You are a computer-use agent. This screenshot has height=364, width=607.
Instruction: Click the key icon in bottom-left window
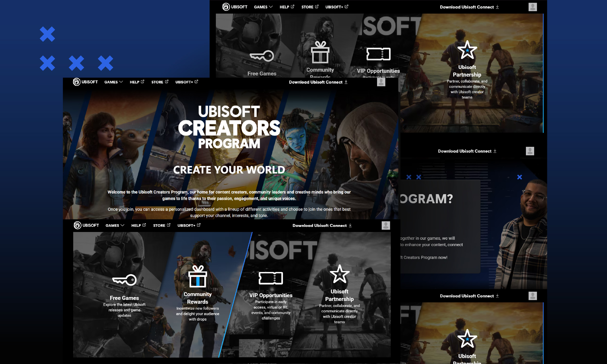click(124, 280)
